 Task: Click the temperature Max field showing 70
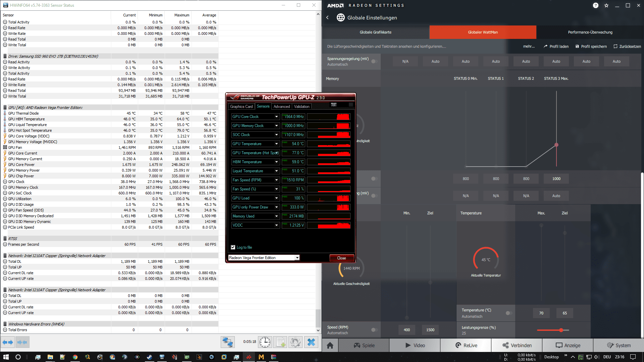point(541,313)
